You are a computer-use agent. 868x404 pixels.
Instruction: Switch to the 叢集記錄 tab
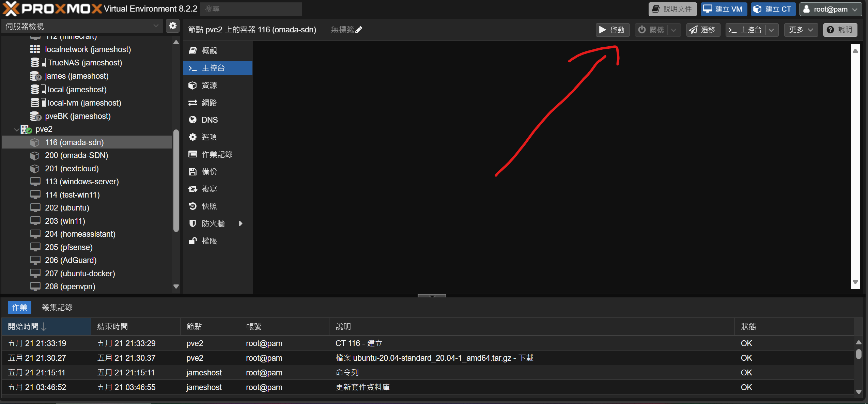click(x=57, y=307)
